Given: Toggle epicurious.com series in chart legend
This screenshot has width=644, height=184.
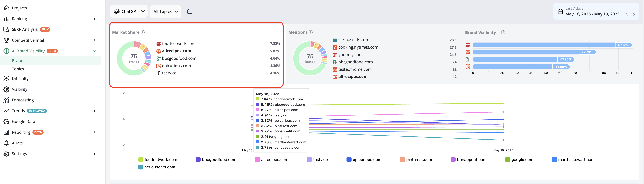Looking at the screenshot, I should (x=364, y=160).
